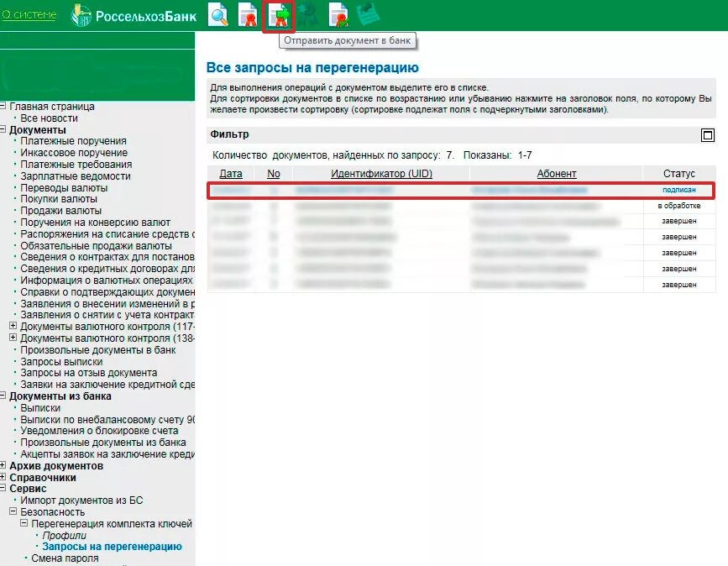Open Произвольные документы из банка
728x566 pixels.
(x=103, y=443)
